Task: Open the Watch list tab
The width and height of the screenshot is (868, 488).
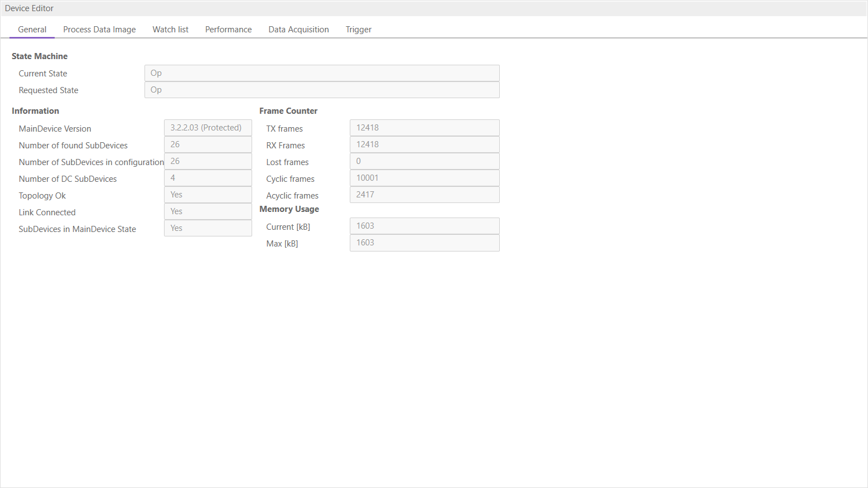Action: pos(170,30)
